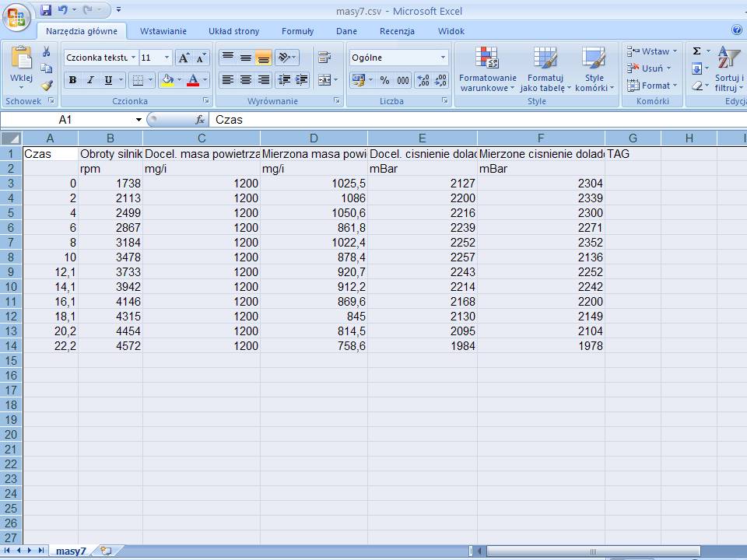Viewport: 747px width, 560px height.
Task: Align cell text to the bottom
Action: point(263,58)
